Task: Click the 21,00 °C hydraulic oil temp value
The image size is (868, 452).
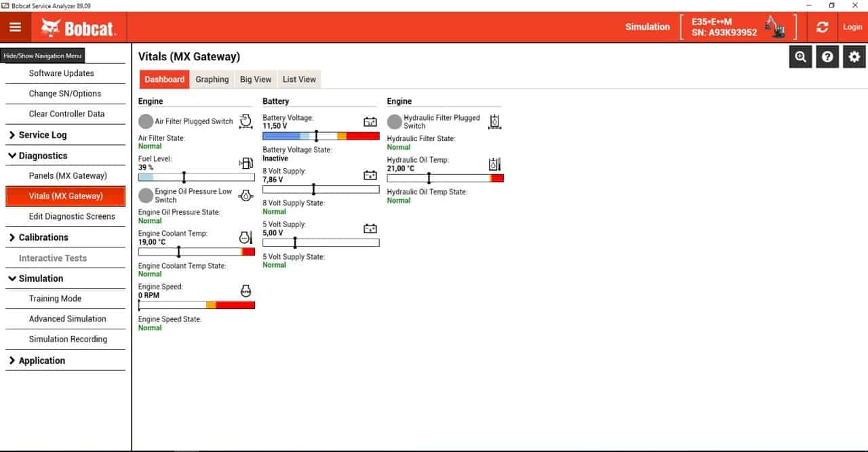Action: point(401,169)
